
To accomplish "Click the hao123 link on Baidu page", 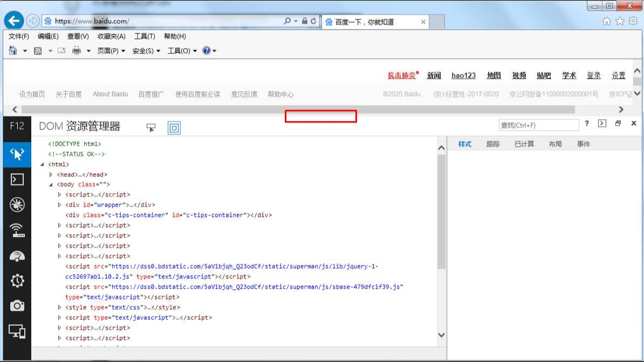I will click(463, 75).
